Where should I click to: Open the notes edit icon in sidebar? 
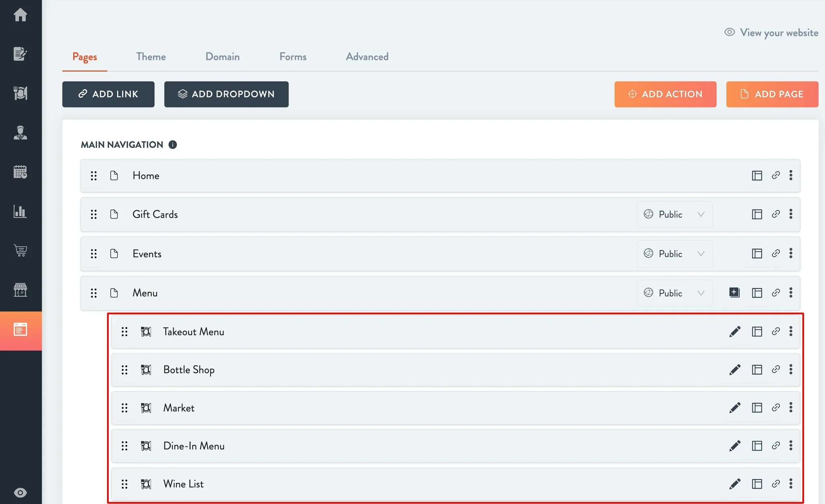pyautogui.click(x=20, y=54)
